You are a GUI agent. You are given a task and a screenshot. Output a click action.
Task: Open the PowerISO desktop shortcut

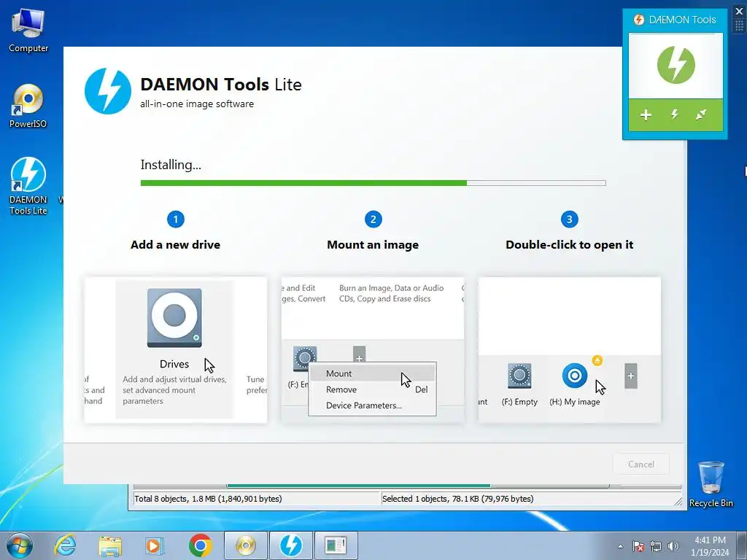[x=28, y=106]
